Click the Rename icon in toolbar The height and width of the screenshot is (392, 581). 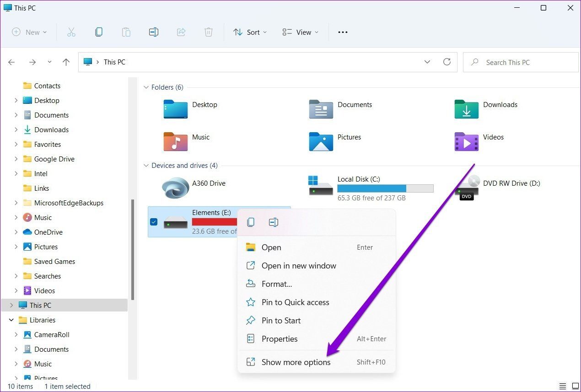point(154,32)
